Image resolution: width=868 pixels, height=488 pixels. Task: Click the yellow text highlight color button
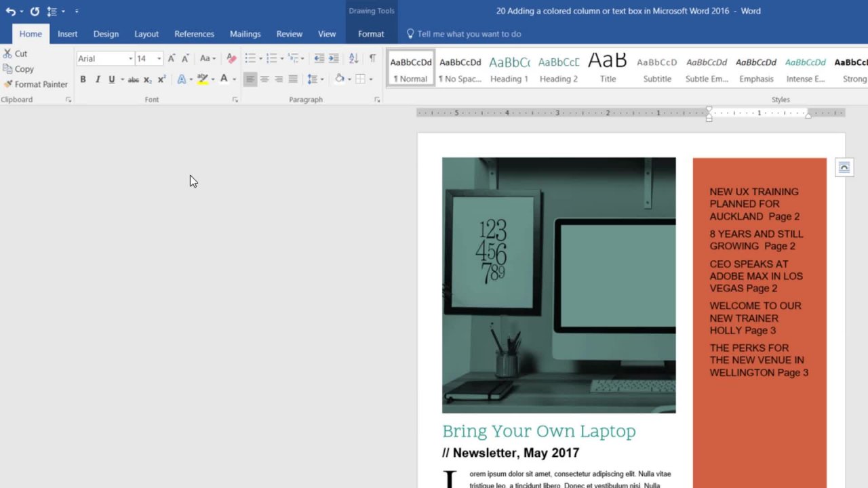tap(202, 79)
